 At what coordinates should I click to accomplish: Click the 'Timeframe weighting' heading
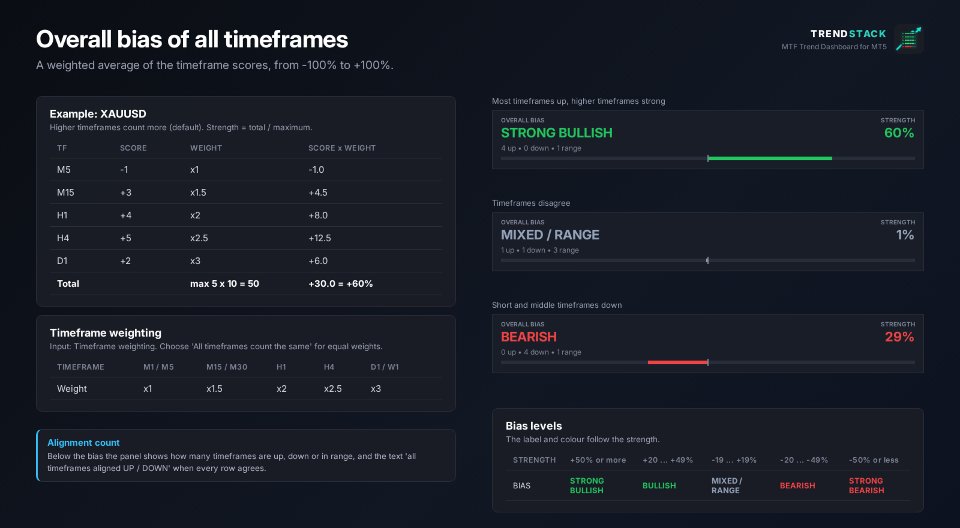[106, 333]
